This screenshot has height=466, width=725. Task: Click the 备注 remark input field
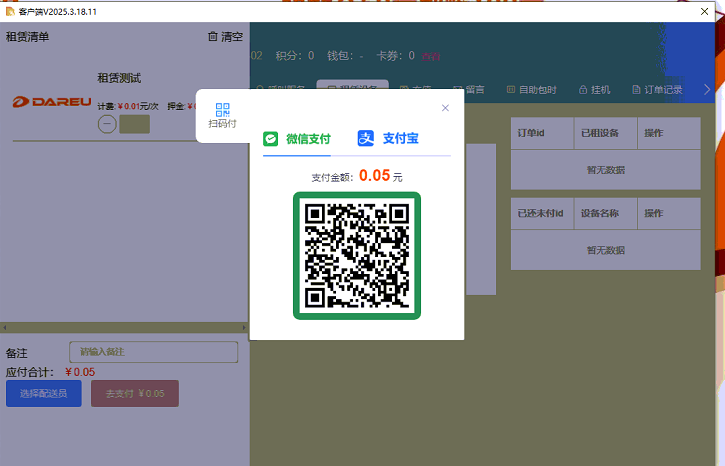click(153, 352)
